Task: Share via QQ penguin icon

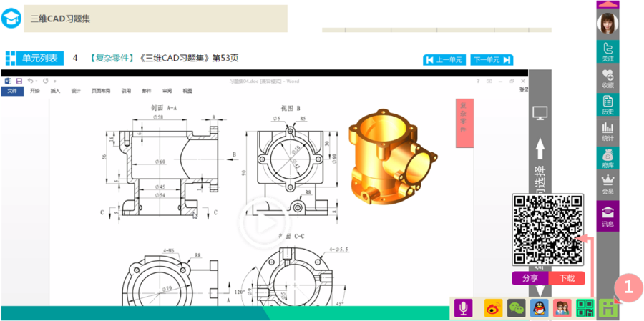Action: [540, 308]
